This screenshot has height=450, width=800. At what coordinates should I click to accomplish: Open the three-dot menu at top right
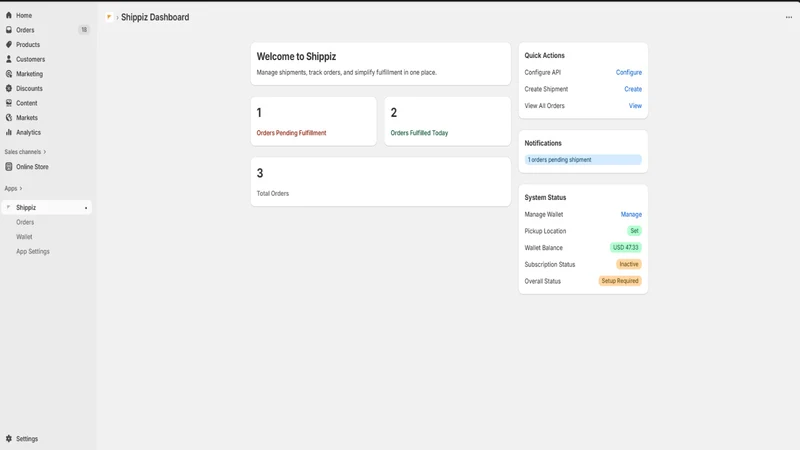point(789,17)
